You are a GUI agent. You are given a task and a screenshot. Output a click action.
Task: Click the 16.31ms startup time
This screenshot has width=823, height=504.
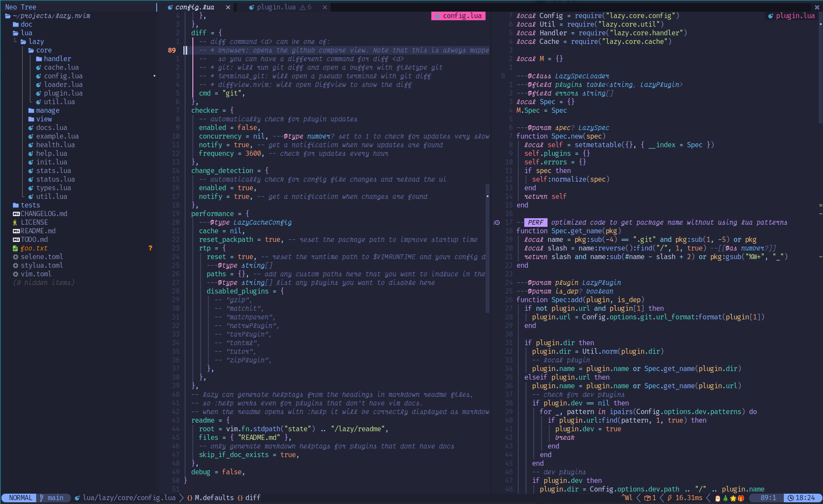689,498
